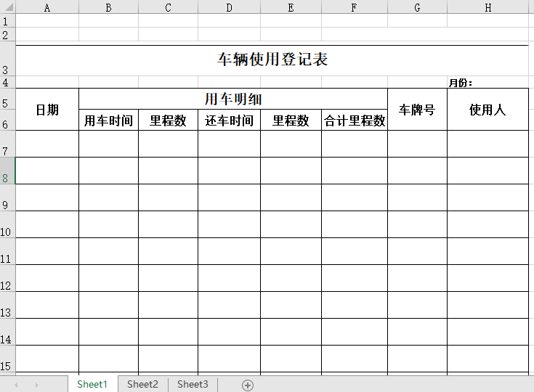Screen dimensions: 534x392
Task: Select the 用车时间 column heading cell
Action: (x=108, y=121)
